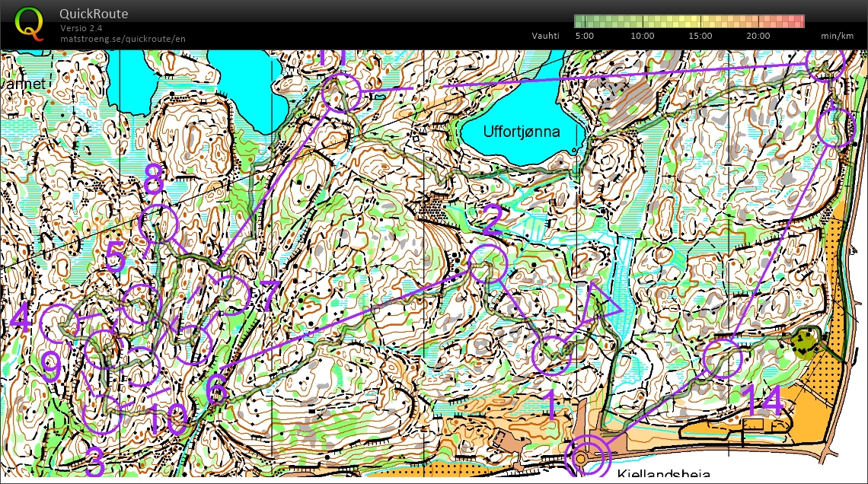Viewport: 868px width, 484px height.
Task: Click the 20:00 pace scale label
Action: coord(758,36)
